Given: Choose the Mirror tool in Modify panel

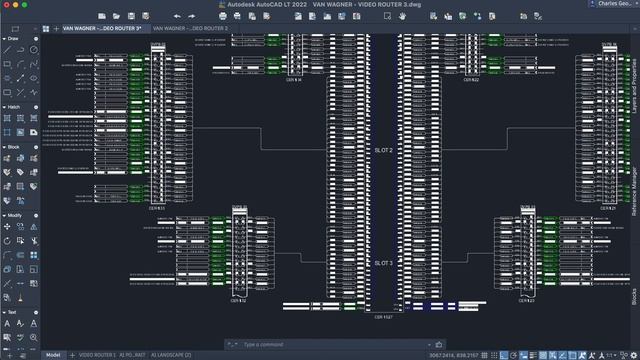Looking at the screenshot, I should click(x=33, y=227).
